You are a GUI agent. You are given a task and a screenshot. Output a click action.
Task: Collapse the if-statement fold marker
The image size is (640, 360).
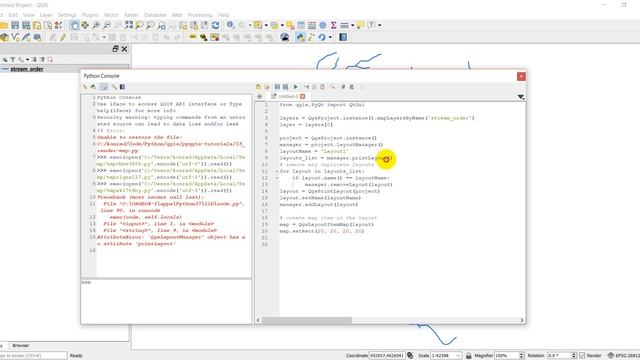pos(277,178)
